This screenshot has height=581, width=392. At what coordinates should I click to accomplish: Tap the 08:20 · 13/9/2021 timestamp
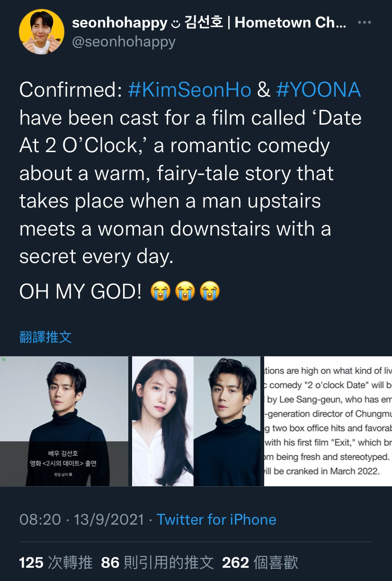pyautogui.click(x=81, y=519)
